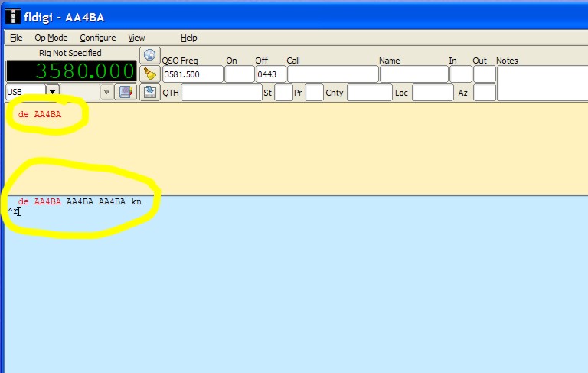The height and width of the screenshot is (373, 588).
Task: Click the 3580.000 frequency display
Action: (x=71, y=71)
